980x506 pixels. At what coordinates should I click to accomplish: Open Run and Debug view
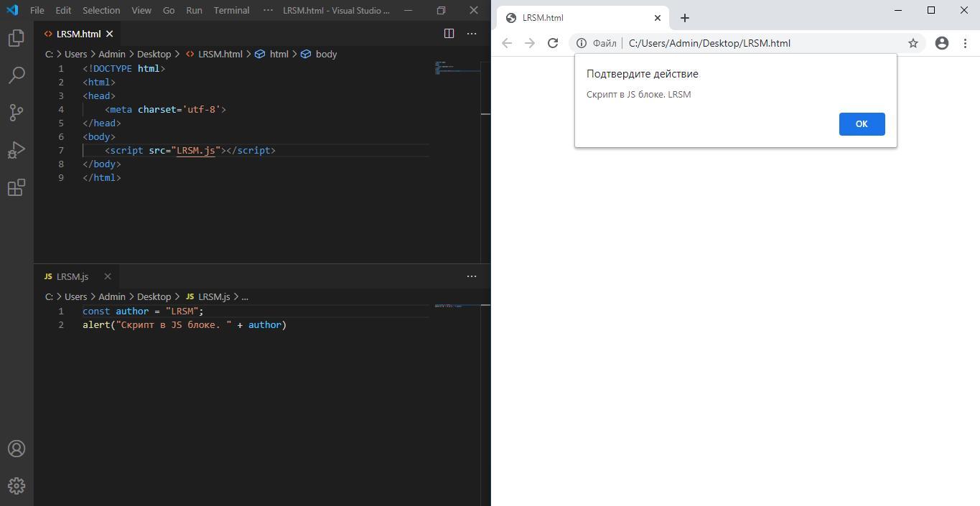16,150
